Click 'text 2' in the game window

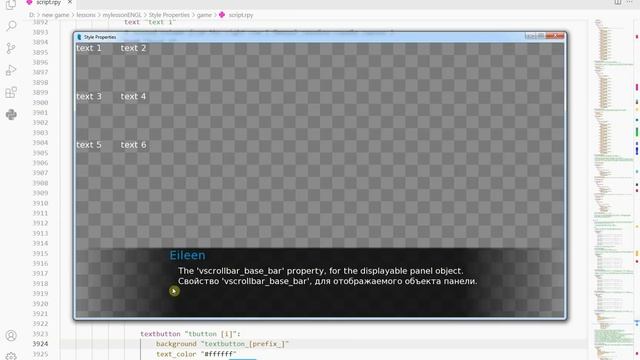(133, 48)
